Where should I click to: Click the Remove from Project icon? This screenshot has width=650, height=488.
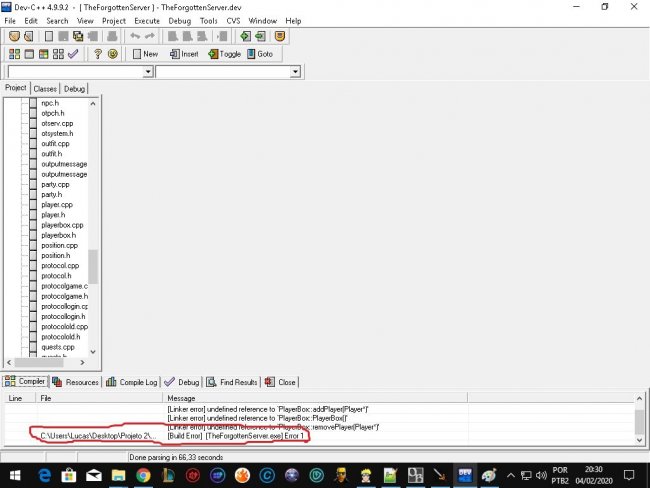[x=260, y=36]
